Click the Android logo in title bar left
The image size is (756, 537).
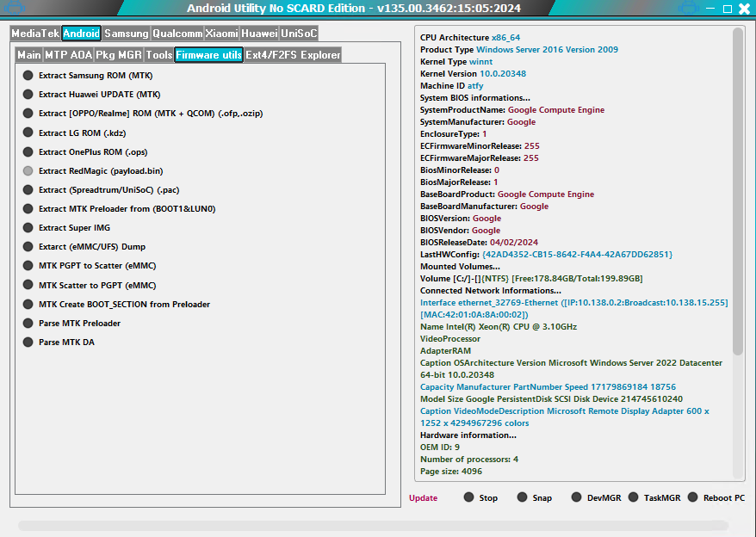click(16, 9)
